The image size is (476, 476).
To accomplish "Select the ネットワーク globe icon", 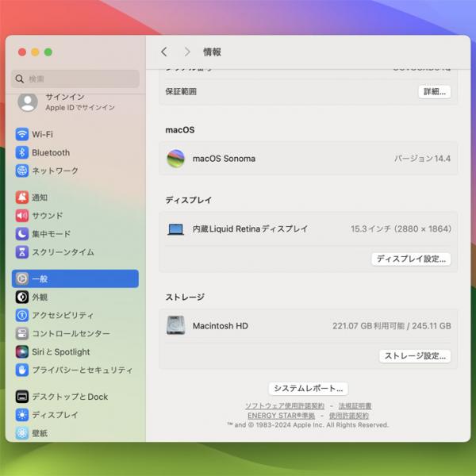I will pos(22,171).
